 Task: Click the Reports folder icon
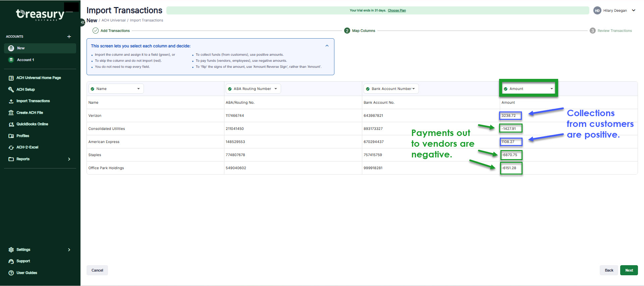(11, 159)
